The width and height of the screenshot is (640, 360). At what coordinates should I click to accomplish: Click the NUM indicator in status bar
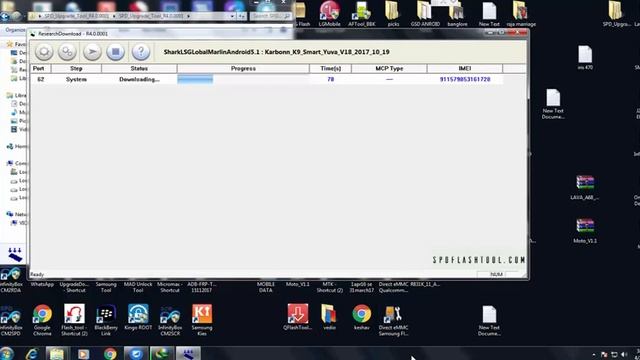pyautogui.click(x=496, y=274)
